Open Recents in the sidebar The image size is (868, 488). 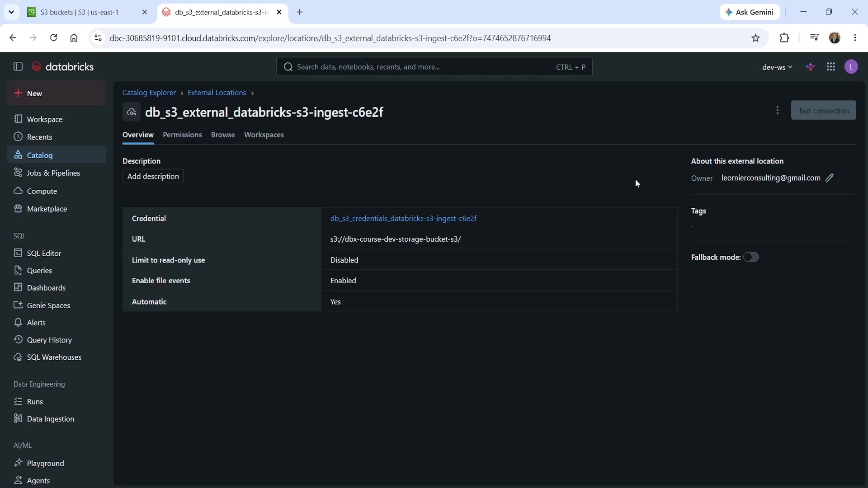(x=57, y=137)
